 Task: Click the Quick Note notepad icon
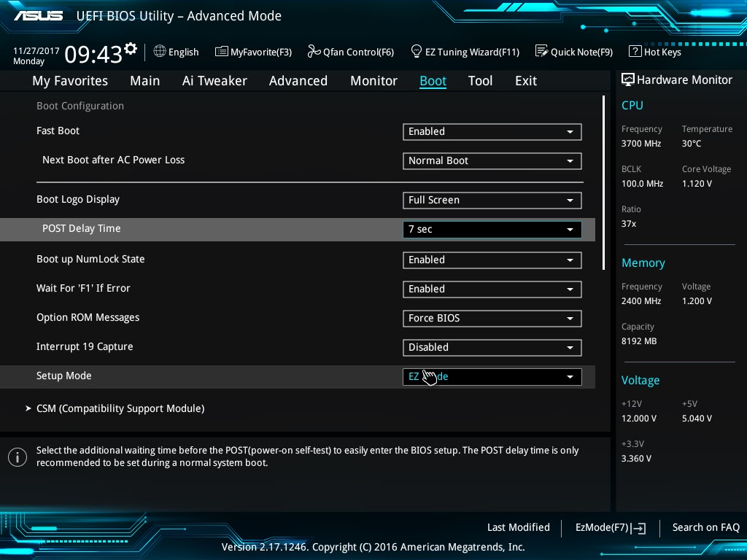click(542, 51)
